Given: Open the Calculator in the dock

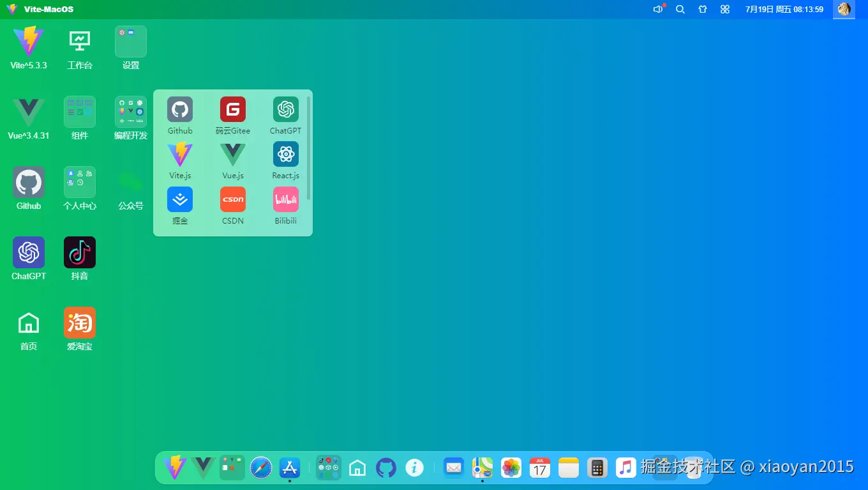Looking at the screenshot, I should [x=597, y=468].
